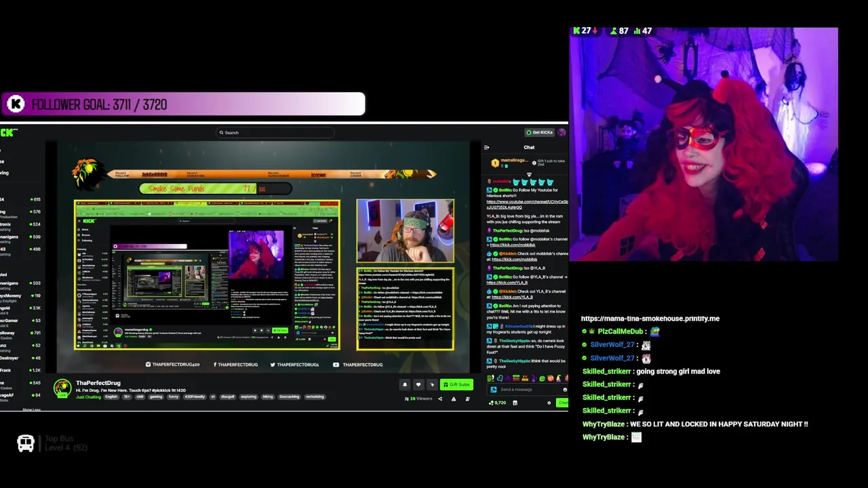Open mama-tina-smokehouse.printify.me link
Screen dimensions: 868x488
pyautogui.click(x=650, y=319)
